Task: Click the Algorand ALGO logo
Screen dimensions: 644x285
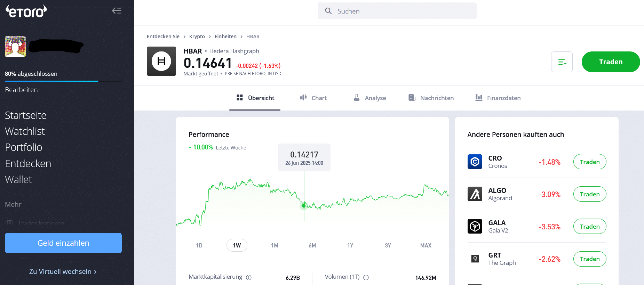Action: 475,194
